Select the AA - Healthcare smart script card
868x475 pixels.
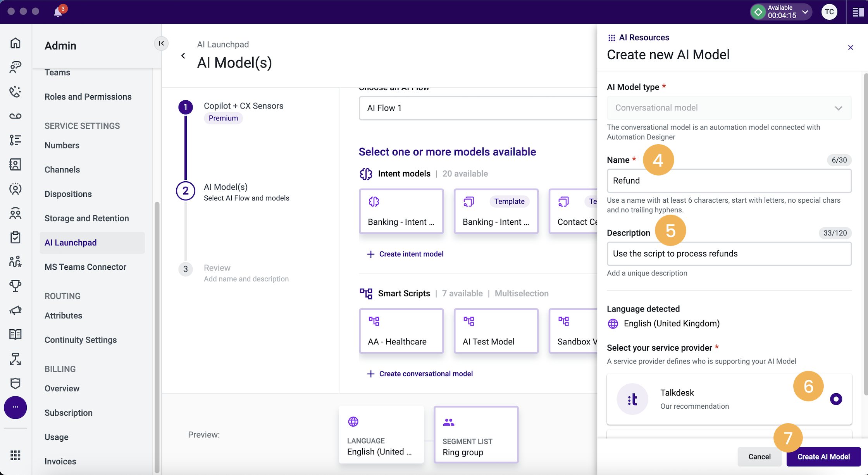point(401,331)
